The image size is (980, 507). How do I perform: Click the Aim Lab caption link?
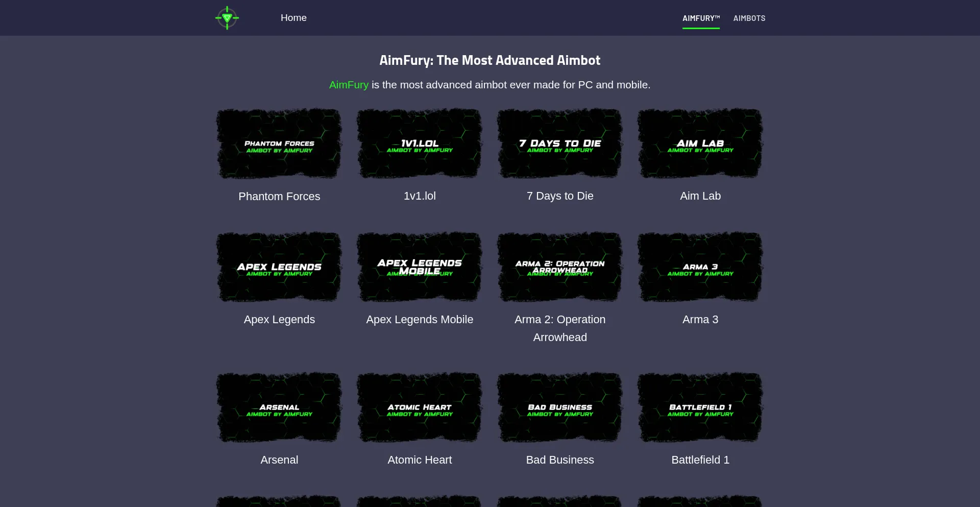pyautogui.click(x=700, y=196)
